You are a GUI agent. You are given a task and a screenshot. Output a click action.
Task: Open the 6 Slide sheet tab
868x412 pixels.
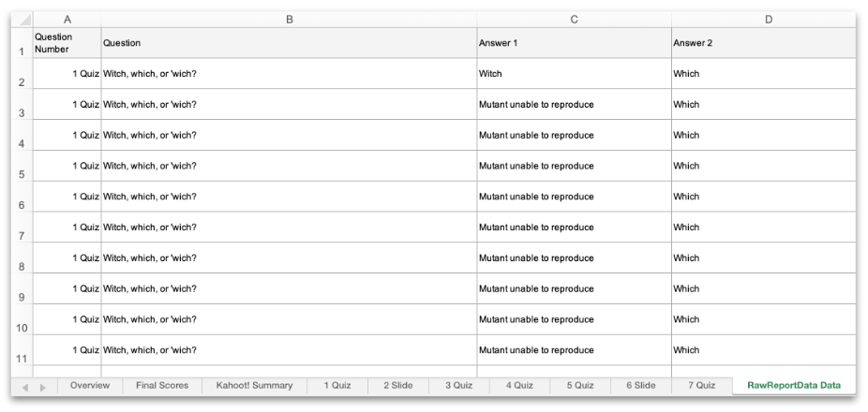(641, 386)
